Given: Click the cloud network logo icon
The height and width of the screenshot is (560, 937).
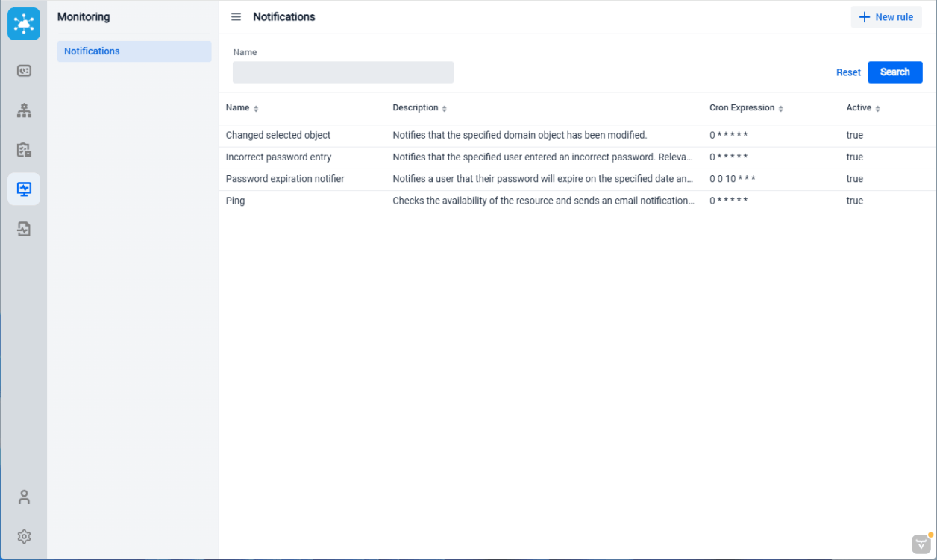Looking at the screenshot, I should 24,24.
